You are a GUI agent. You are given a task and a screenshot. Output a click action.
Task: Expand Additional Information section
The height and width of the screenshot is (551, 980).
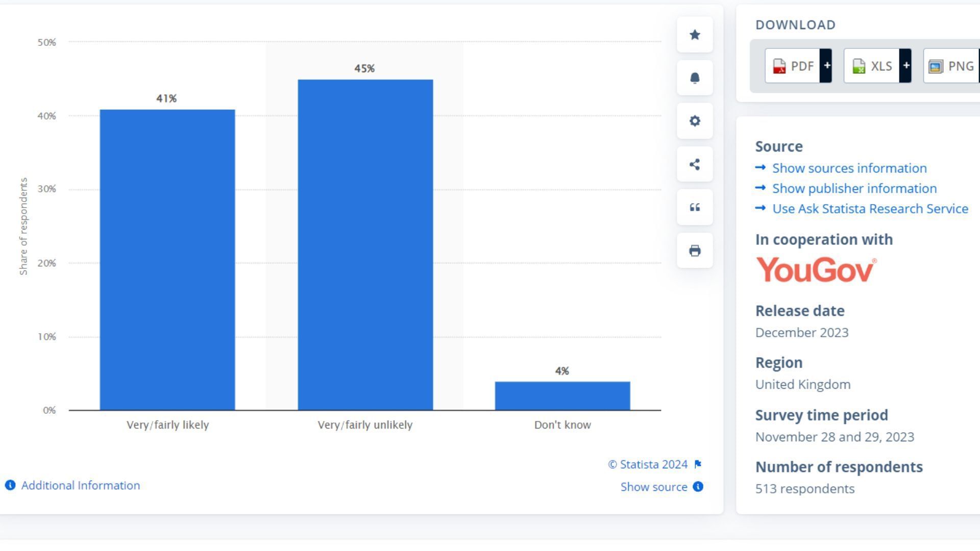80,485
